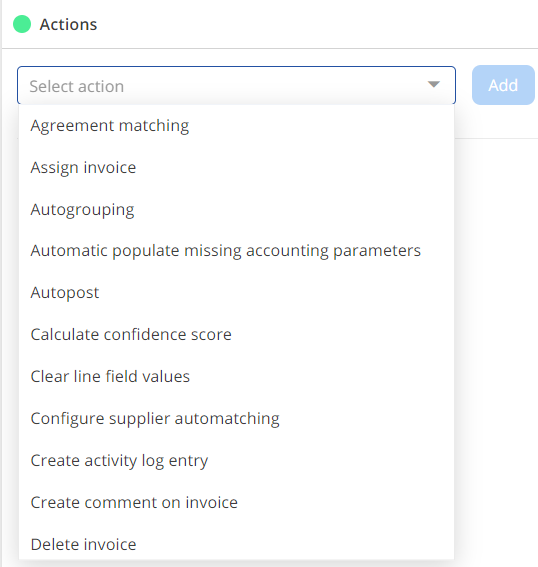Click the green Actions status dot
The image size is (538, 567).
(22, 24)
